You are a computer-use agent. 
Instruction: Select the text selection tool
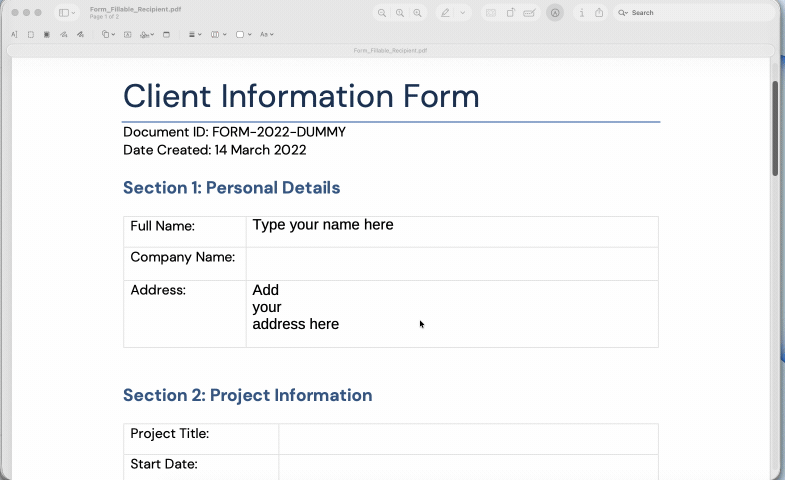14,35
